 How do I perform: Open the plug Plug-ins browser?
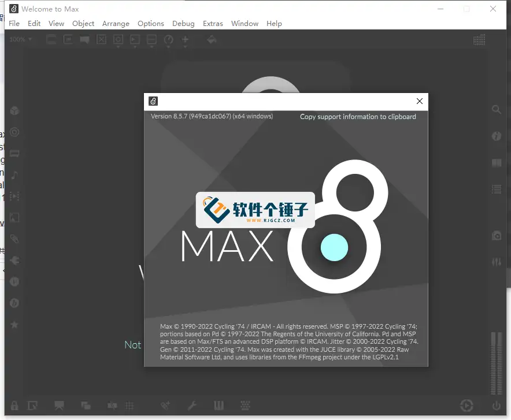point(14,261)
